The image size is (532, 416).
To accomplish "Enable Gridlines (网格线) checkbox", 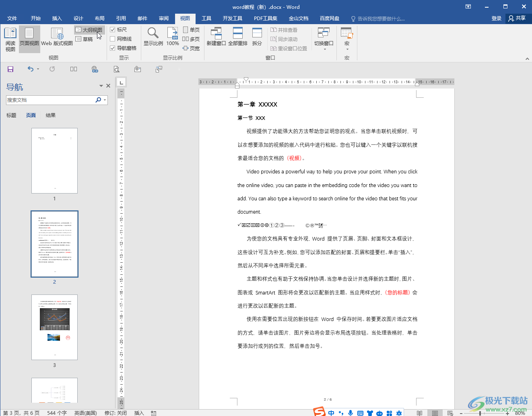I will [x=113, y=39].
